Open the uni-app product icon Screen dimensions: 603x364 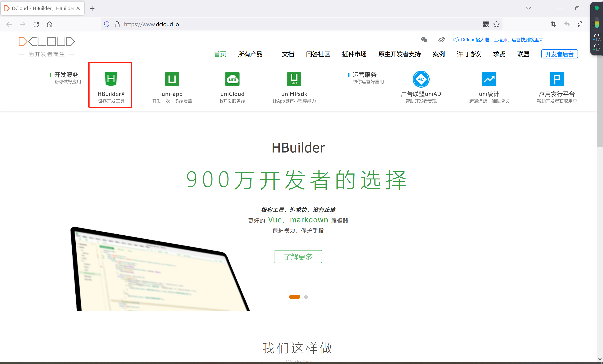click(172, 79)
